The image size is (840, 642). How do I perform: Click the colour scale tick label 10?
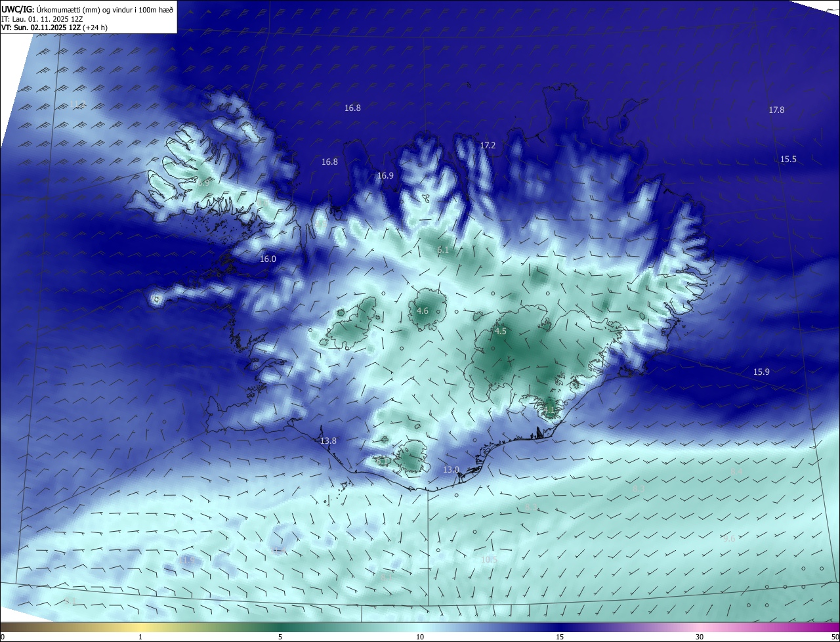pos(420,637)
